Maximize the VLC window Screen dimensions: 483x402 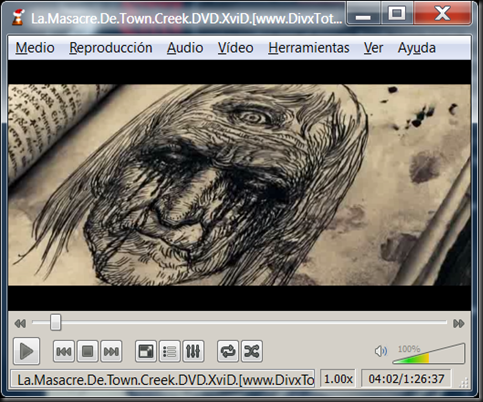(397, 14)
